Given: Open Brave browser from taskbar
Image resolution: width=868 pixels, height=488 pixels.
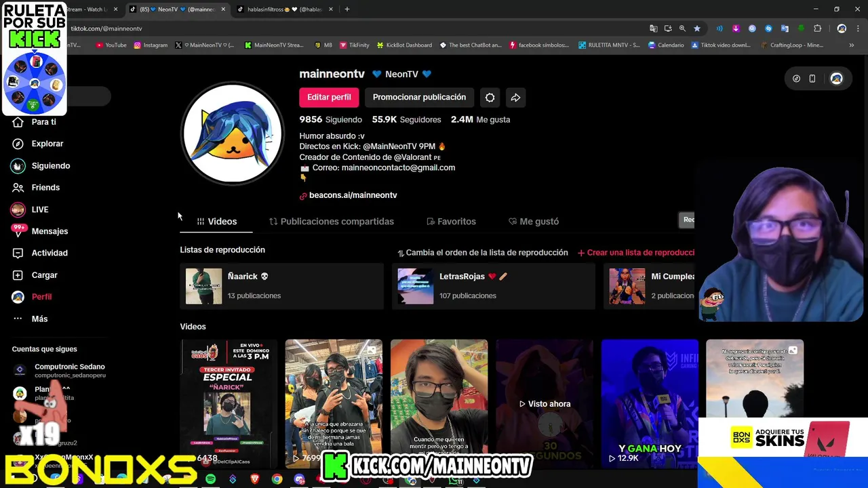Looking at the screenshot, I should coord(255,479).
